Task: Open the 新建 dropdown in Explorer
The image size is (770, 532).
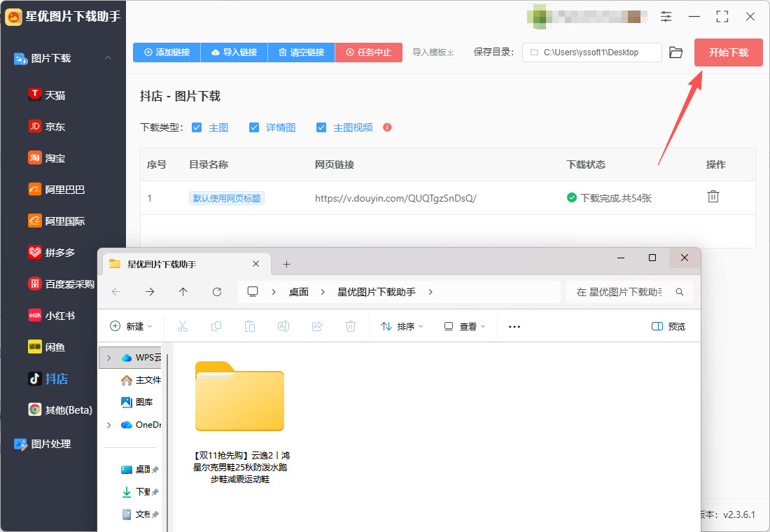Action: 131,326
